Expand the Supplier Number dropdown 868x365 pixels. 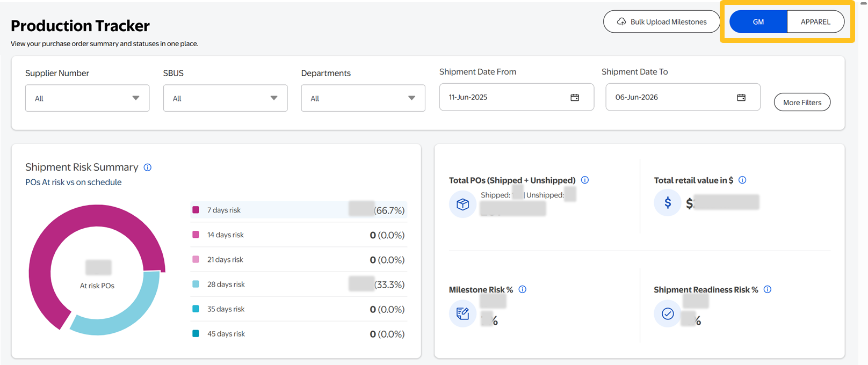click(x=87, y=98)
